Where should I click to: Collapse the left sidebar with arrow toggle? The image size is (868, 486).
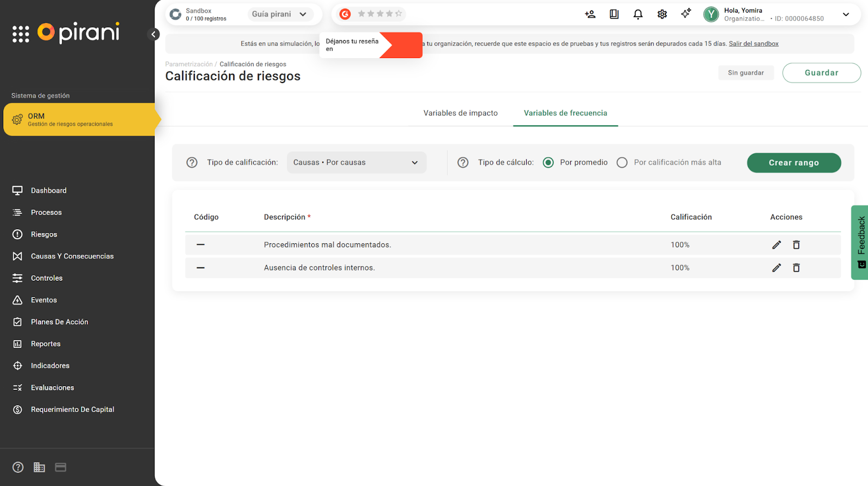click(x=154, y=34)
